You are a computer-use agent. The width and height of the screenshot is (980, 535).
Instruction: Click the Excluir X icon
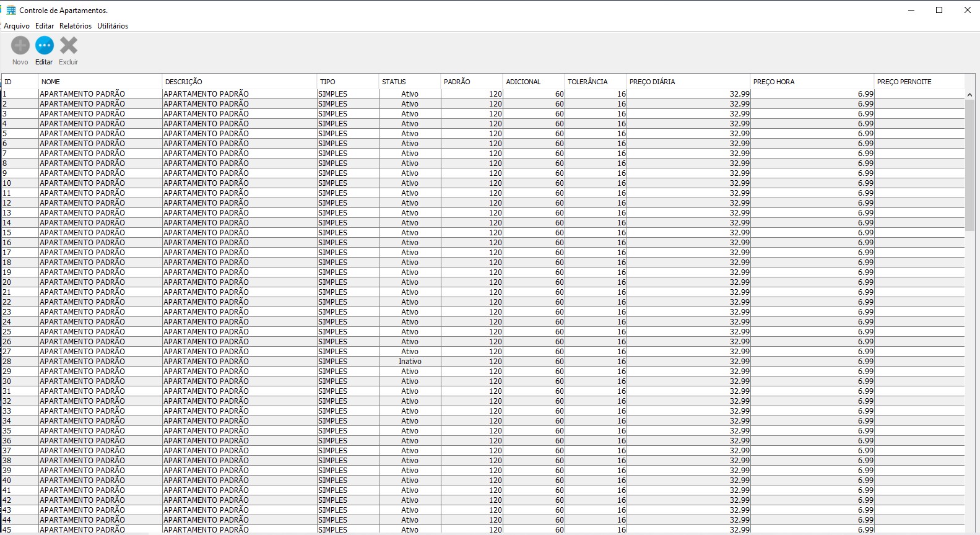tap(69, 46)
